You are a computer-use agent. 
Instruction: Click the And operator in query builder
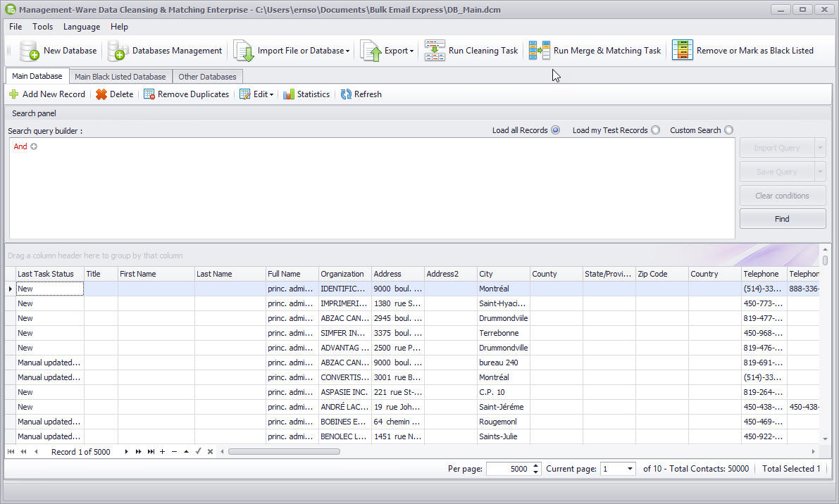click(20, 146)
